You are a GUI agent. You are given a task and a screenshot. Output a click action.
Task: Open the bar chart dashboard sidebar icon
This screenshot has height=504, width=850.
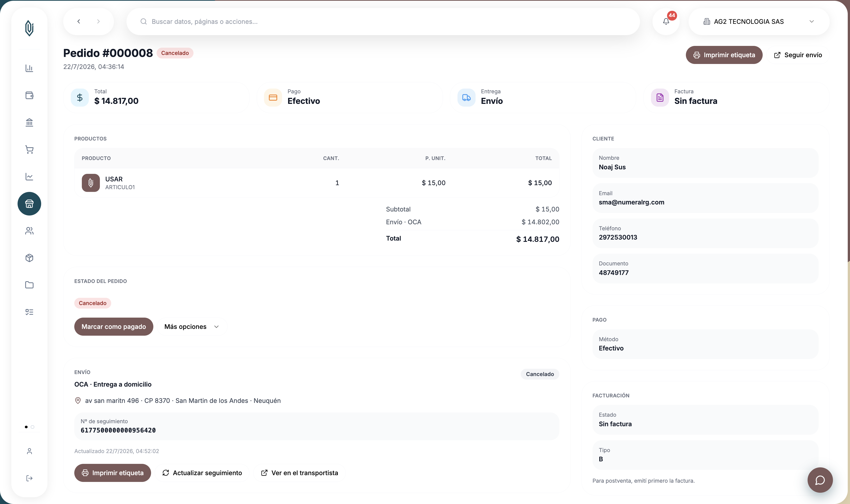tap(29, 68)
